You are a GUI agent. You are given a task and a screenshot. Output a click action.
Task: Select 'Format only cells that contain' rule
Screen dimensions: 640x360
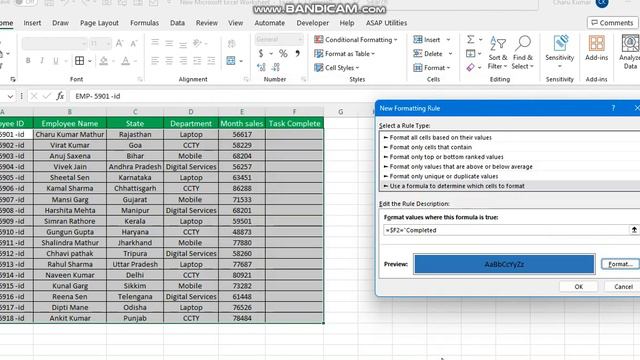(x=509, y=147)
